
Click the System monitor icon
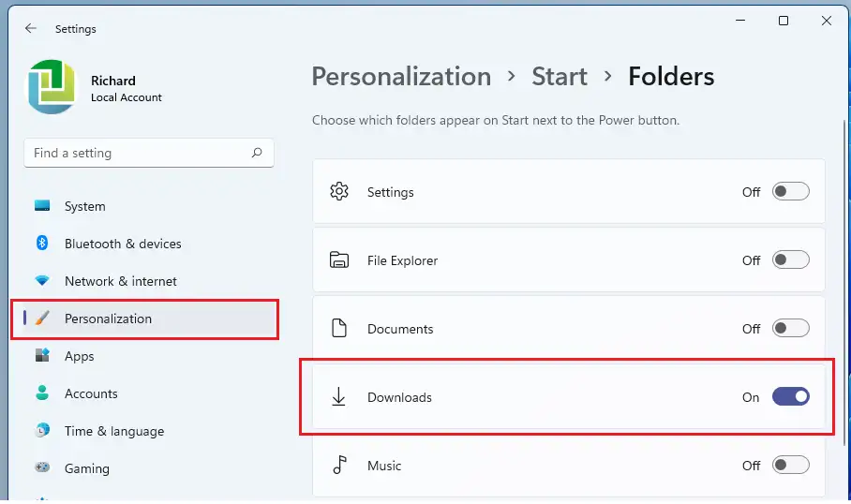pyautogui.click(x=42, y=205)
